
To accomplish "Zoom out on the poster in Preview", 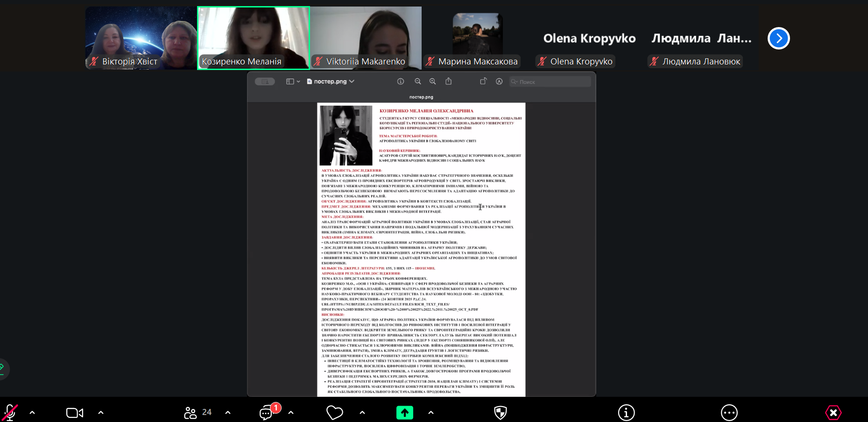I will 418,81.
